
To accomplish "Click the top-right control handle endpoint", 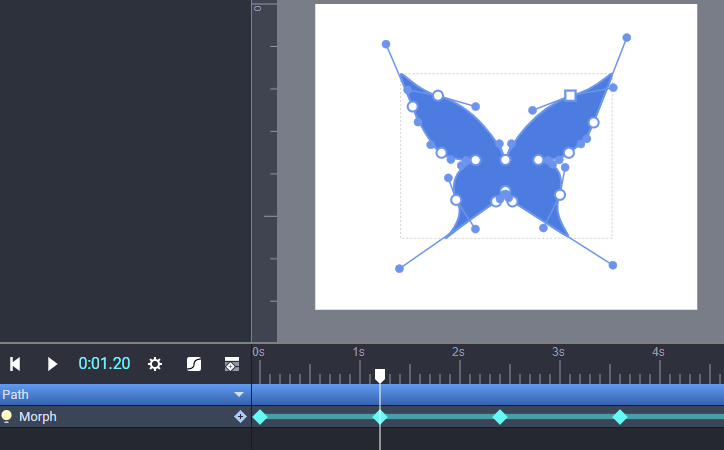I will click(627, 37).
